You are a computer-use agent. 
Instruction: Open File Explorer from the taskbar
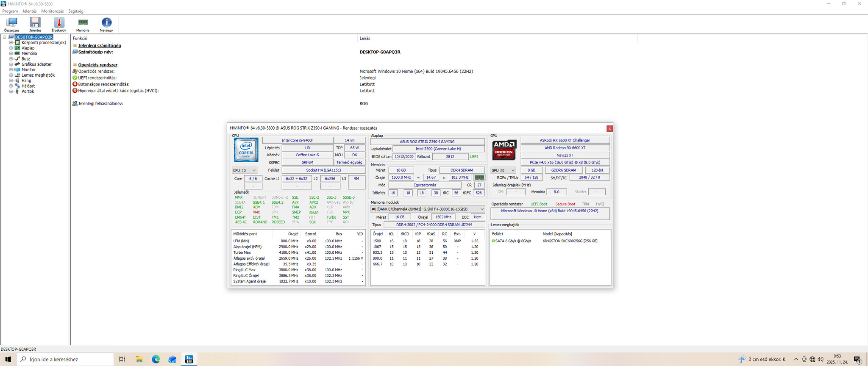tap(139, 359)
